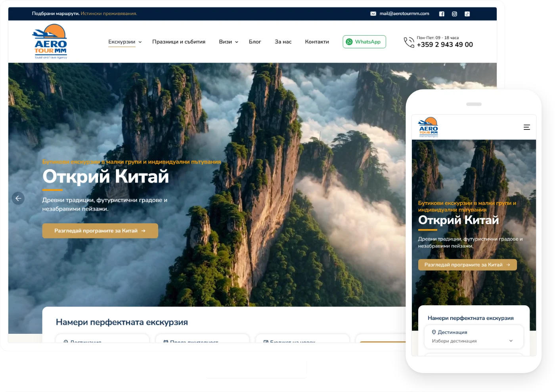
Task: Click the desktop orange Бутикови екскурзии tagline
Action: (x=132, y=162)
